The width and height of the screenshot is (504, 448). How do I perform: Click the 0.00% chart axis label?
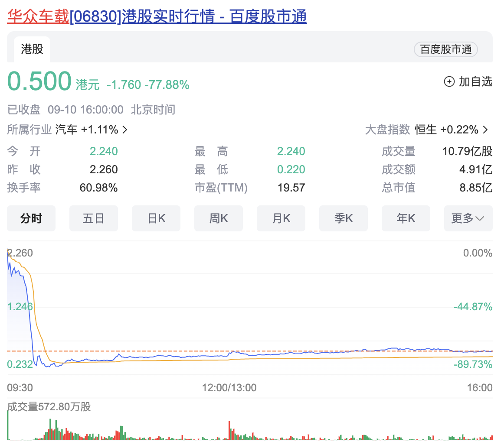[x=478, y=253]
